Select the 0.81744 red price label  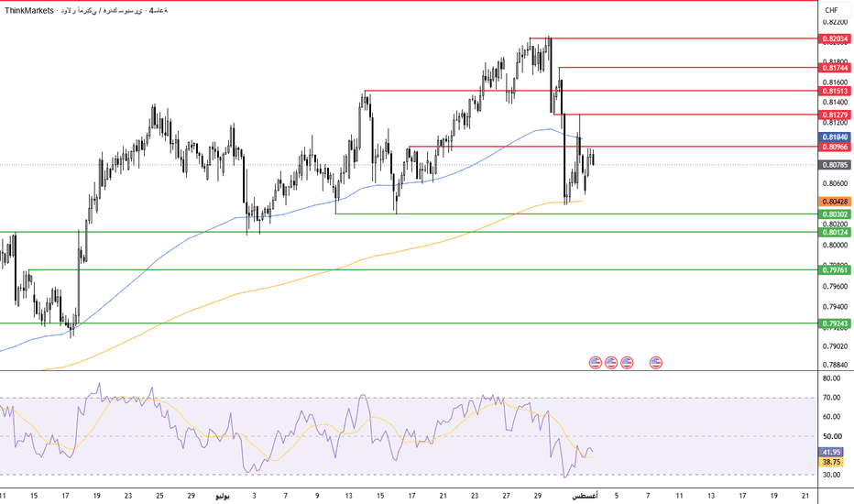pyautogui.click(x=835, y=68)
